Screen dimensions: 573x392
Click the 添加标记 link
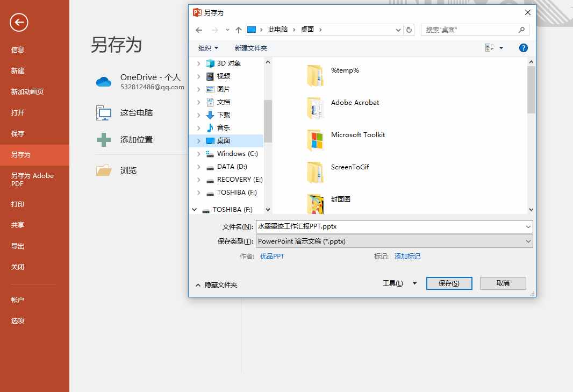407,256
